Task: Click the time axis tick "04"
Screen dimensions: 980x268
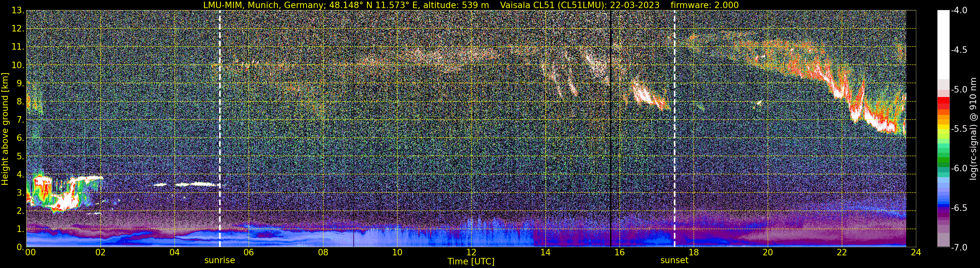Action: coord(174,253)
